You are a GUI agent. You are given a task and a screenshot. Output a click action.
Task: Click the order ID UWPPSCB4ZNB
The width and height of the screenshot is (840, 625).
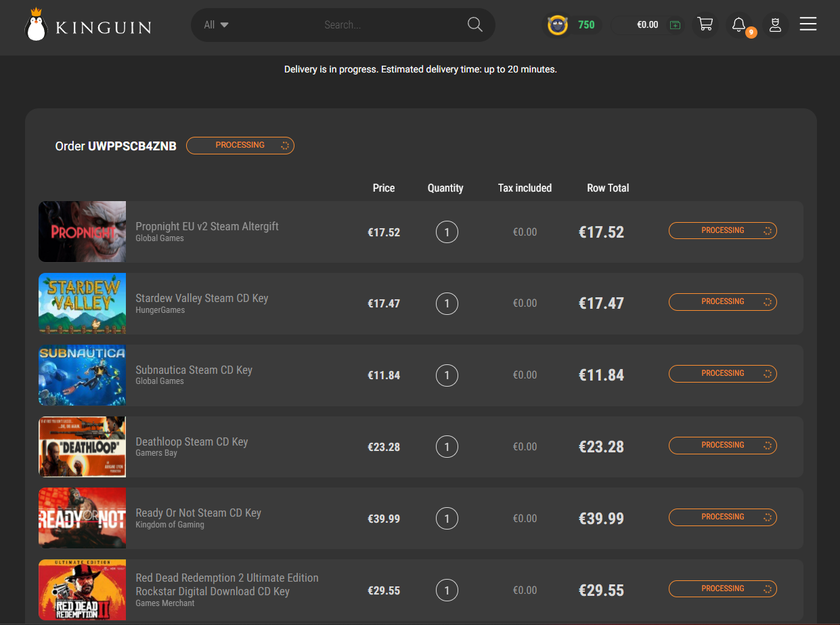click(132, 146)
